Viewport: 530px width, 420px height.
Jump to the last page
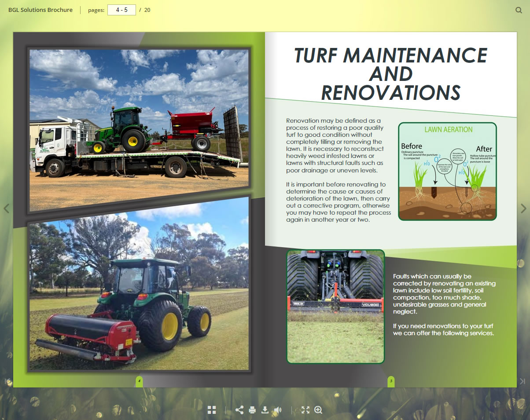click(523, 381)
